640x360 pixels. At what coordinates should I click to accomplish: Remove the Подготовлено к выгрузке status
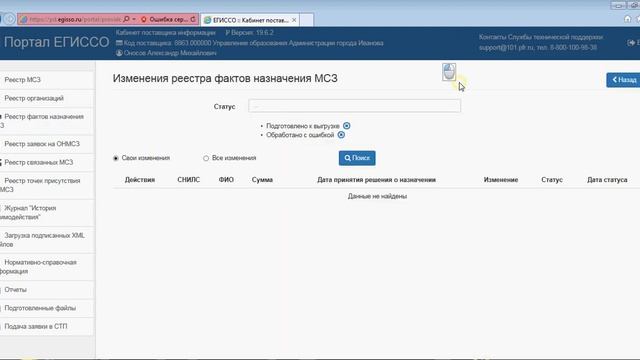click(x=347, y=126)
